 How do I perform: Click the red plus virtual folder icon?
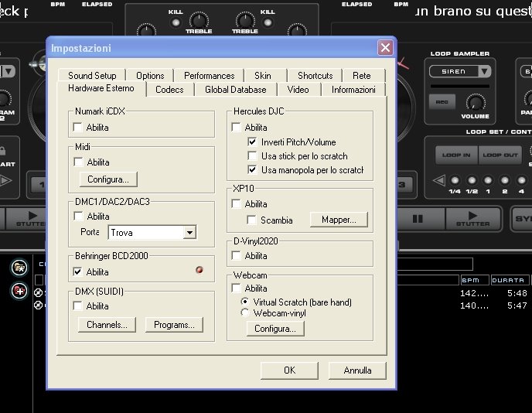click(19, 291)
